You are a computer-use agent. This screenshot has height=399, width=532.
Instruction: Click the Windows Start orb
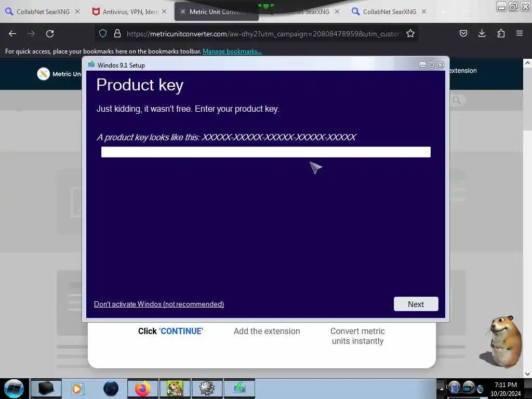point(14,389)
